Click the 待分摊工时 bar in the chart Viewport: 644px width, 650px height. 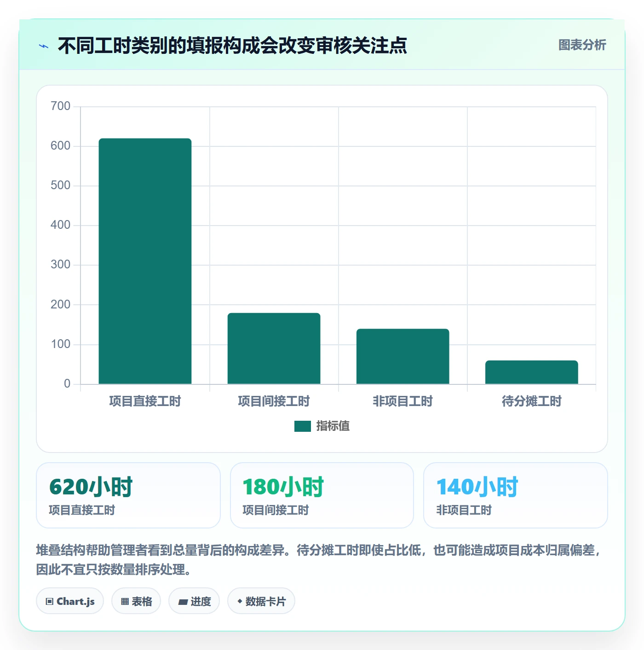[x=531, y=372]
